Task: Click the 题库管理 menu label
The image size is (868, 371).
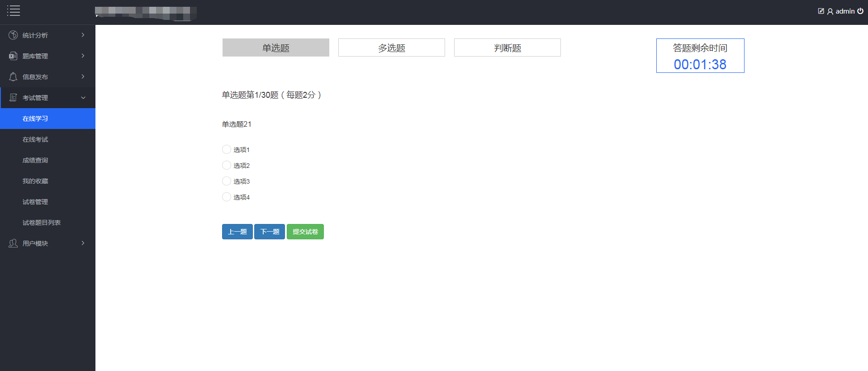Action: 35,56
